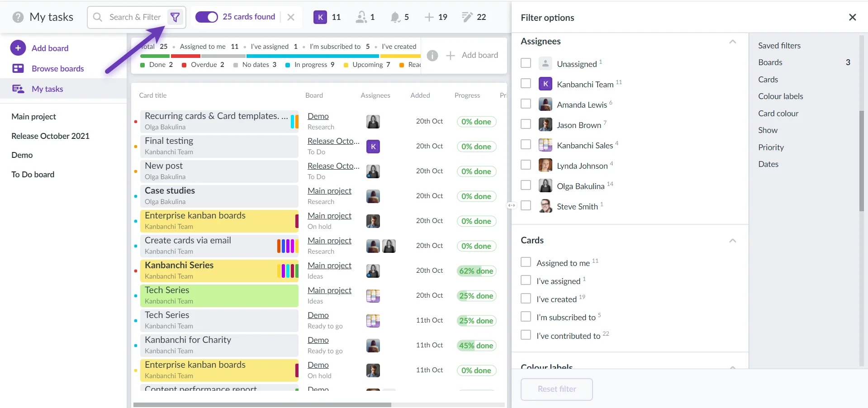Click the Amanda Lewis avatar in filters
The width and height of the screenshot is (868, 408).
tap(545, 104)
